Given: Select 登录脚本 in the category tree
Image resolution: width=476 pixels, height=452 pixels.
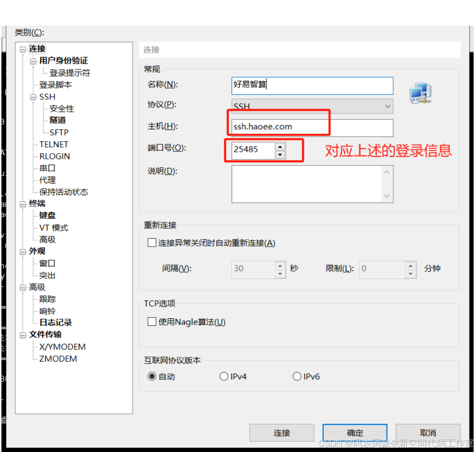Looking at the screenshot, I should tap(56, 85).
